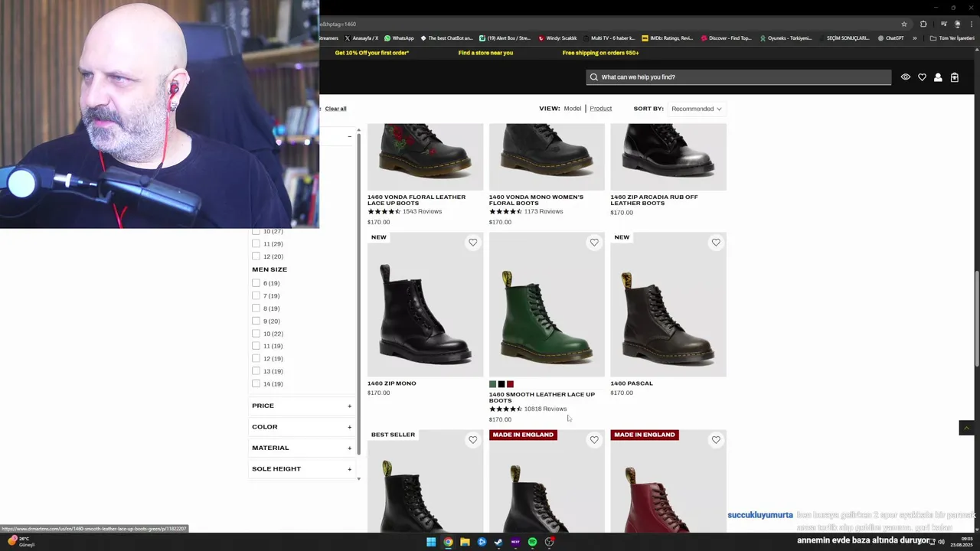980x551 pixels.
Task: Open Discover - Find Top bookmark
Action: pos(726,38)
